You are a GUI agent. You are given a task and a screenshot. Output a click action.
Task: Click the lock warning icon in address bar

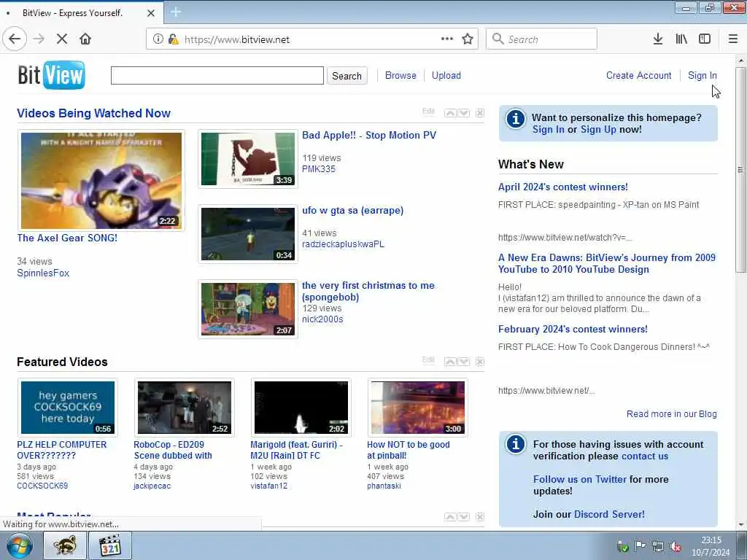click(174, 39)
